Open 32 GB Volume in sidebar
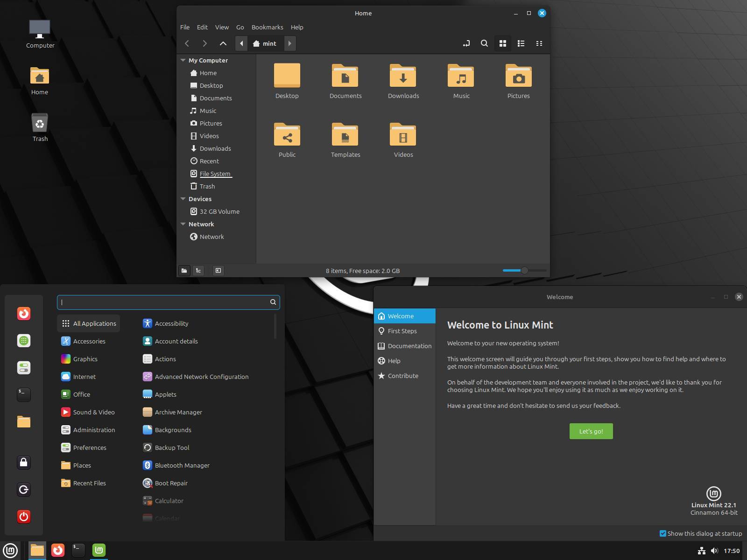Screen dimensions: 747x560 tap(216, 211)
